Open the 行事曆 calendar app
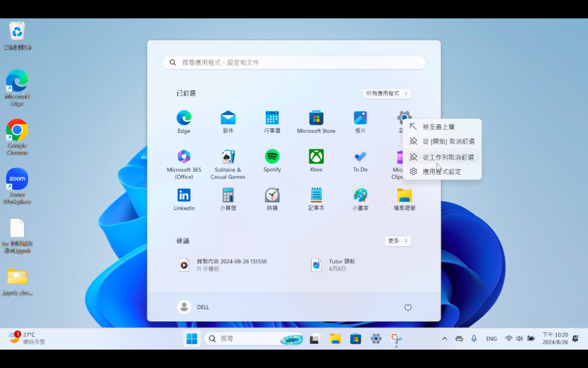The width and height of the screenshot is (588, 368). coord(272,122)
